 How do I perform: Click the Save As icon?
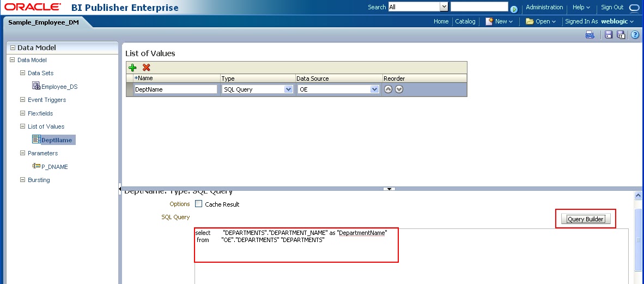point(621,35)
